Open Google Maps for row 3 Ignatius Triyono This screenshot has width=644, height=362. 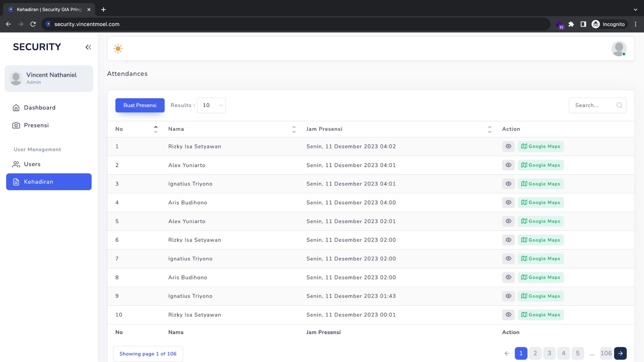[540, 184]
